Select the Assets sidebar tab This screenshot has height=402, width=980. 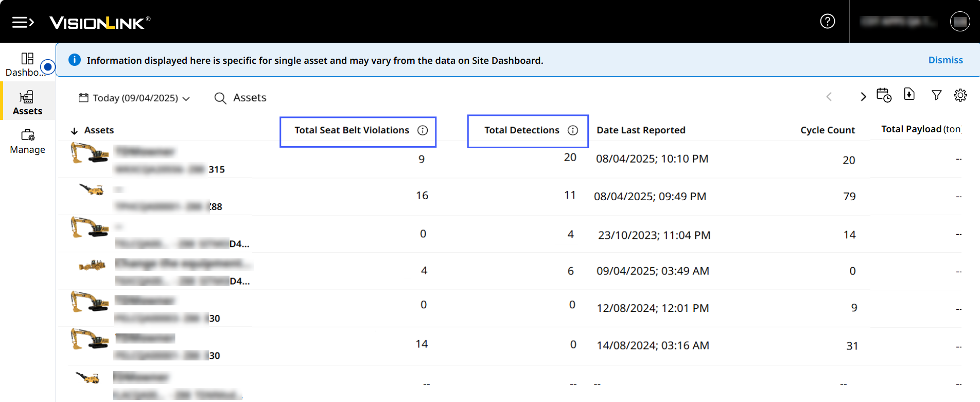(27, 102)
